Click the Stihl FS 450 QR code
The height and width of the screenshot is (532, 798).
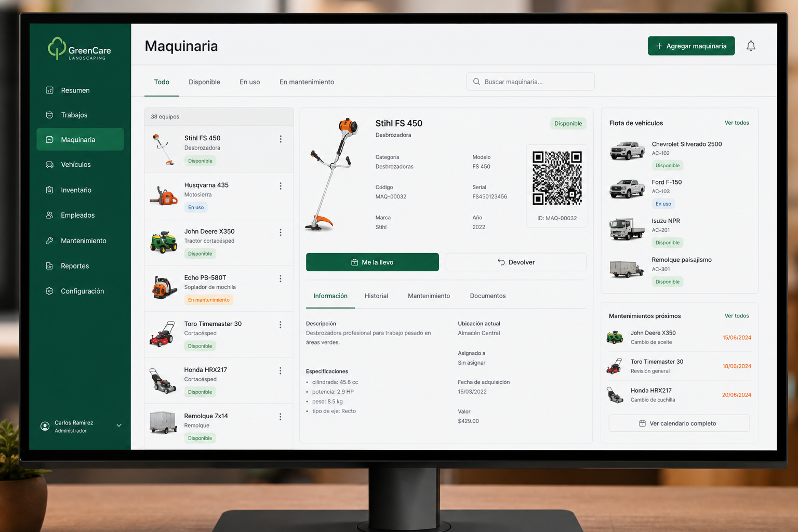pos(557,178)
